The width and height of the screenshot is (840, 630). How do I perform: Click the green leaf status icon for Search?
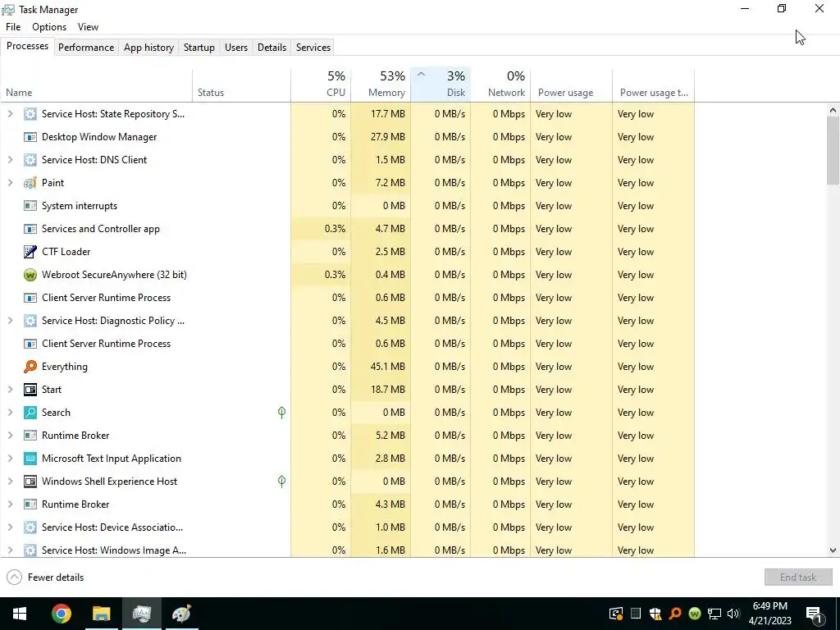pyautogui.click(x=282, y=413)
